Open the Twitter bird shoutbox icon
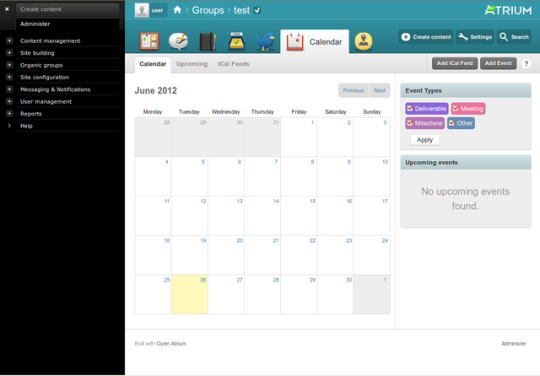This screenshot has height=376, width=540. (266, 42)
